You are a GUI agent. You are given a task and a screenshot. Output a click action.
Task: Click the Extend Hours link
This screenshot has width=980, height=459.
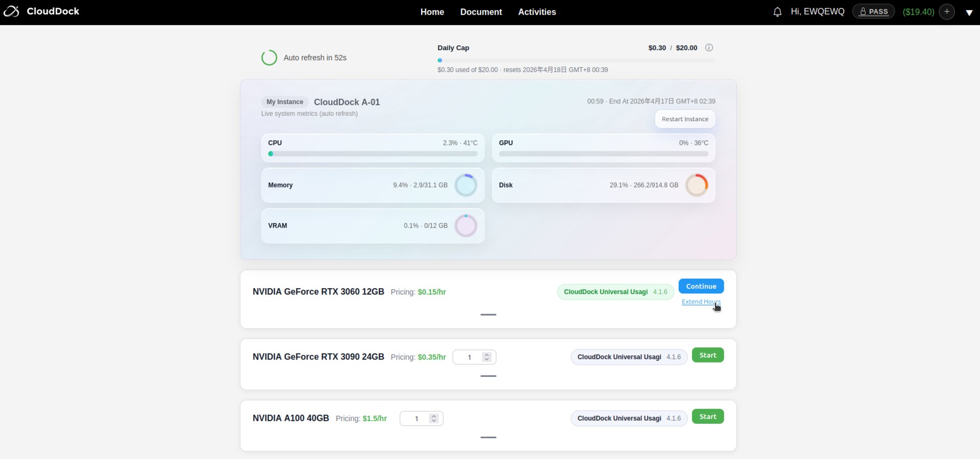[700, 301]
